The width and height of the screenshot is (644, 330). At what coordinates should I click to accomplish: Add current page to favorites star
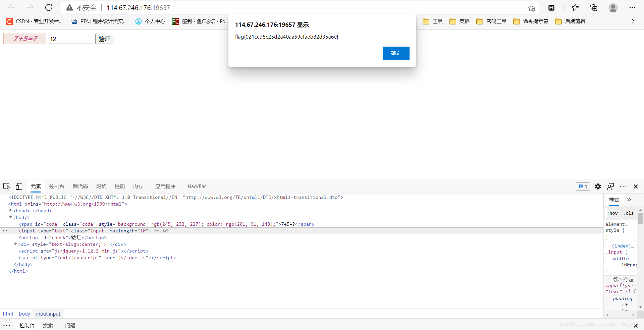[532, 8]
